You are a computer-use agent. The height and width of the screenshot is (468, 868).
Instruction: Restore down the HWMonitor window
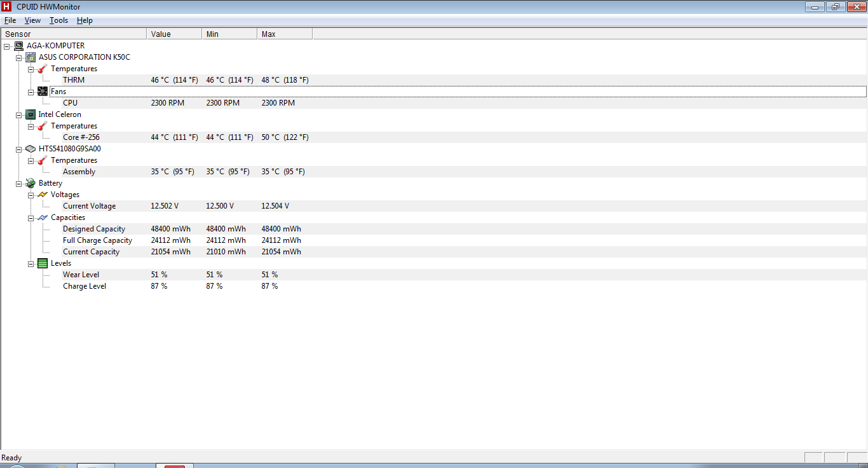pos(835,6)
